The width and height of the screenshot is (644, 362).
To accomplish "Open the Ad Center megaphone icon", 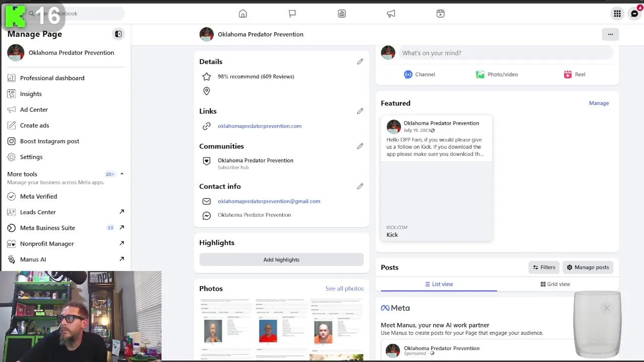I will coord(391,14).
